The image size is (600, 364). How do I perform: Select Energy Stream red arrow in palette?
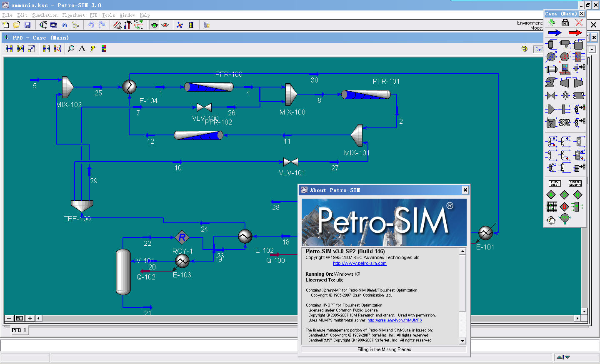(575, 33)
